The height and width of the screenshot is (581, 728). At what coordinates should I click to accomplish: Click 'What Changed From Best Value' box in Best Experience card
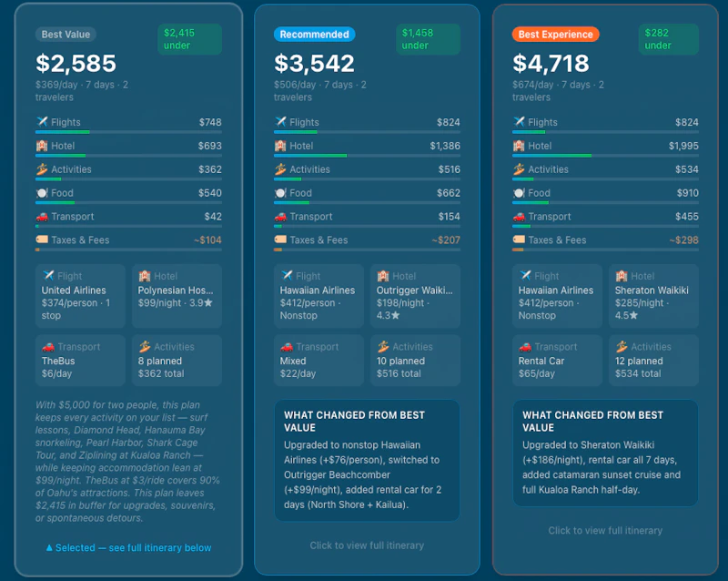coord(605,453)
